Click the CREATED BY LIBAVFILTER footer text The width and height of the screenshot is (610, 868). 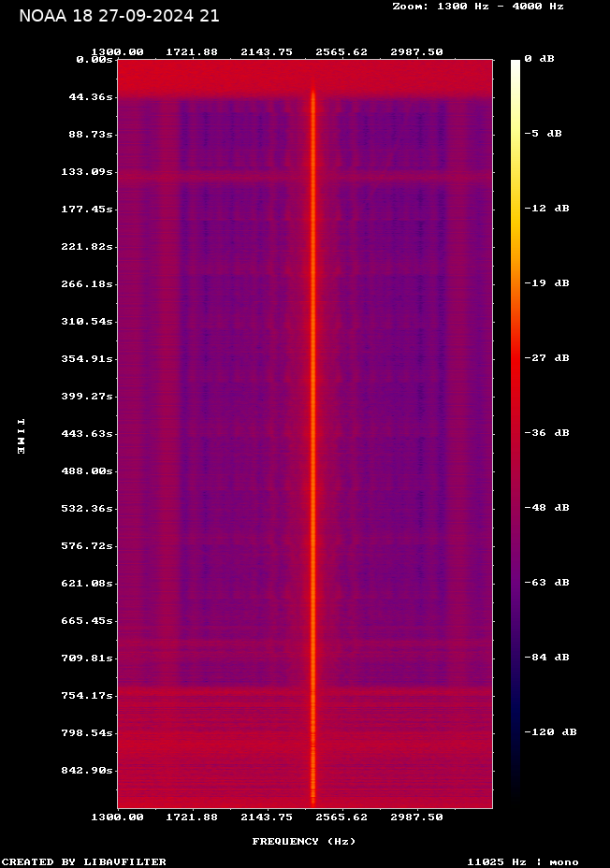pyautogui.click(x=84, y=862)
